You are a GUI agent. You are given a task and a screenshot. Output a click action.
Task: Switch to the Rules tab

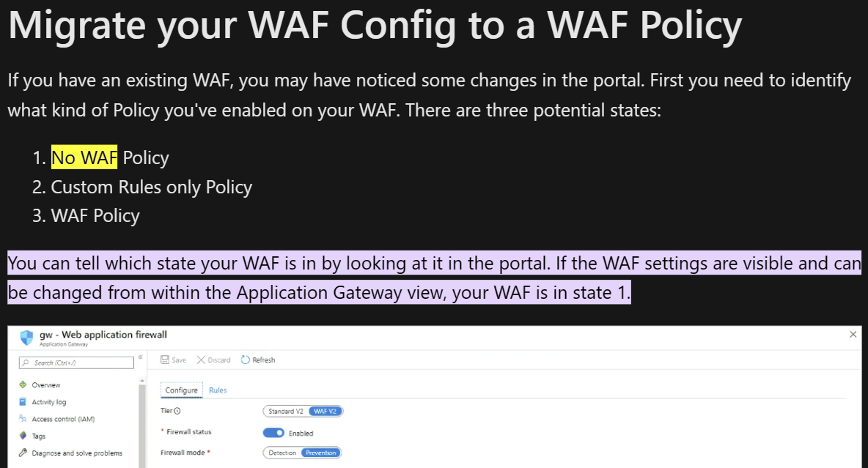click(218, 390)
